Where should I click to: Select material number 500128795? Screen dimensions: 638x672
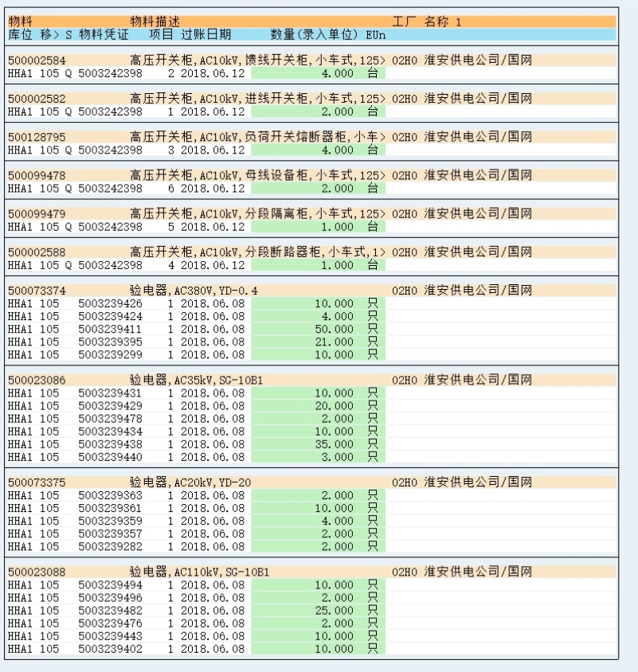pos(37,137)
